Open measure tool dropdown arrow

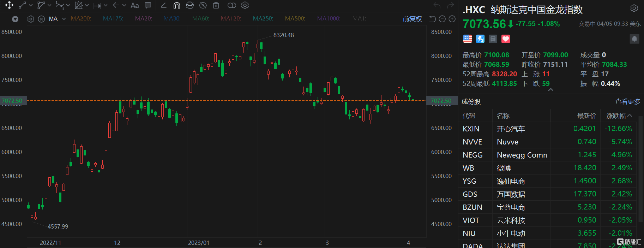click(106, 5)
